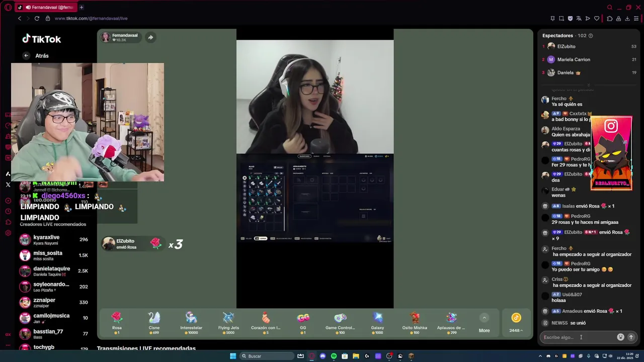Add page to bookmarks heart
Image resolution: width=644 pixels, height=362 pixels.
coord(597,19)
